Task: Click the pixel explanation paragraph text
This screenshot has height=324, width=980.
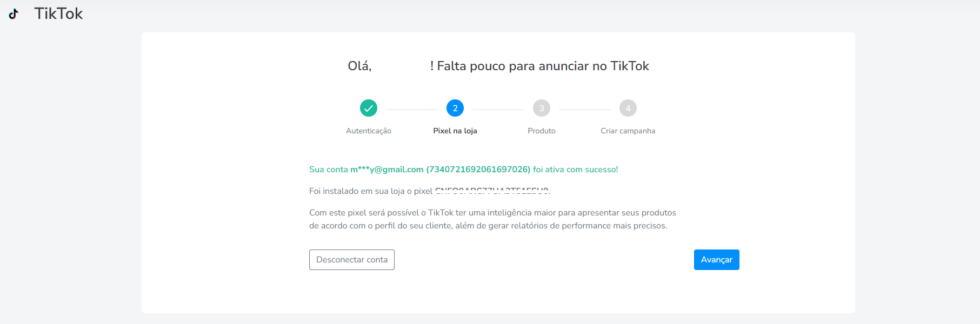Action: coord(492,219)
